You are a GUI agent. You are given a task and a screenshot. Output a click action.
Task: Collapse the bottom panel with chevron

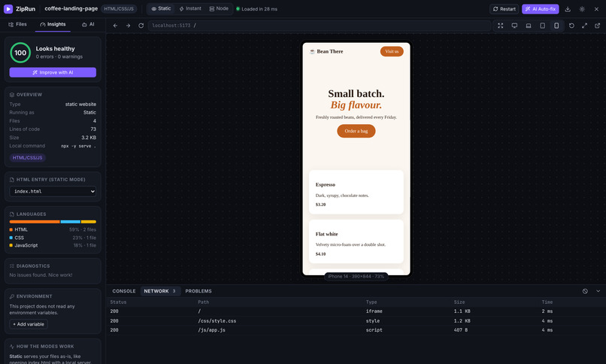pos(598,291)
